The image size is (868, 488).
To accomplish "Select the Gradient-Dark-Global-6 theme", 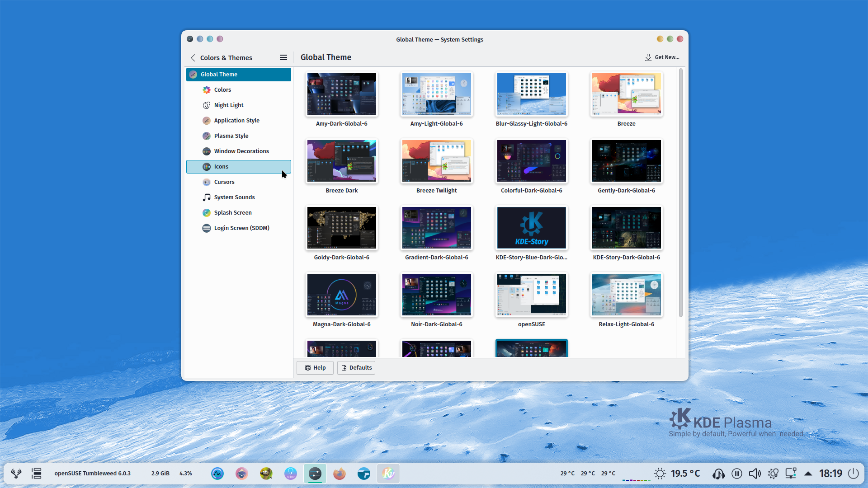I will pyautogui.click(x=437, y=228).
